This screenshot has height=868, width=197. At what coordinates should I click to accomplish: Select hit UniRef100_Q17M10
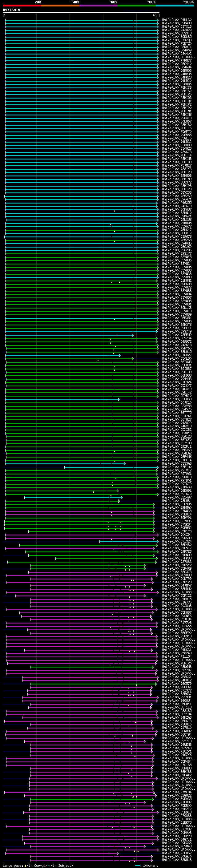pos(177,728)
